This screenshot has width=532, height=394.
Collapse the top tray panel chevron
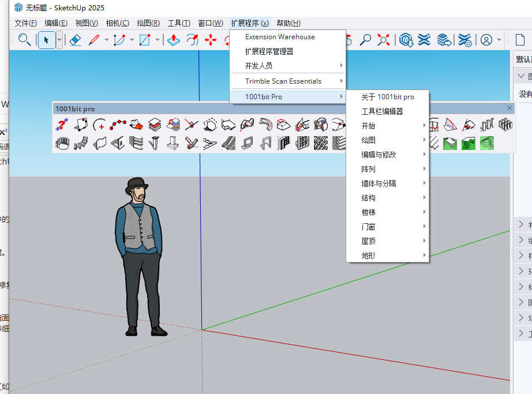click(x=521, y=76)
